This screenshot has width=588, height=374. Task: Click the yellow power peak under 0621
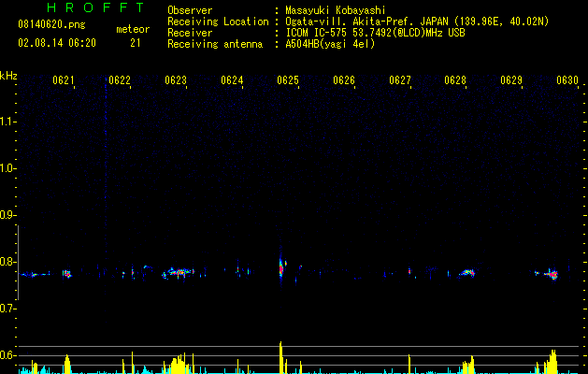(x=67, y=364)
